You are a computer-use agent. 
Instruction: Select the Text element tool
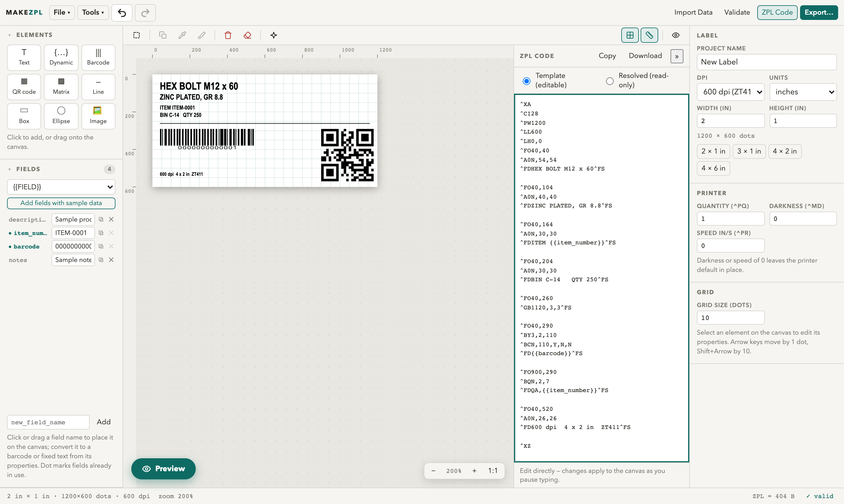click(24, 57)
